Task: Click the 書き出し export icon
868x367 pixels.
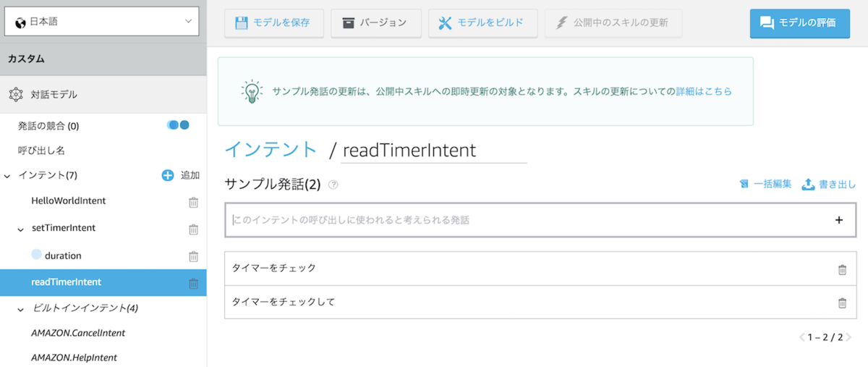Action: [809, 184]
